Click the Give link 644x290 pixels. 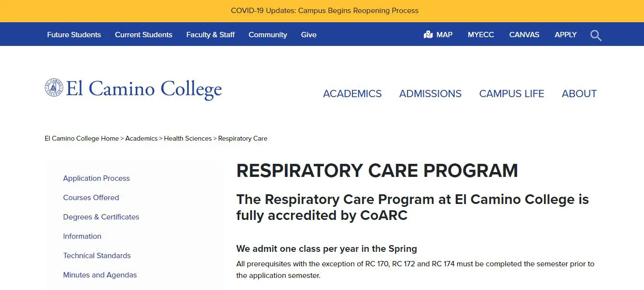coord(308,34)
